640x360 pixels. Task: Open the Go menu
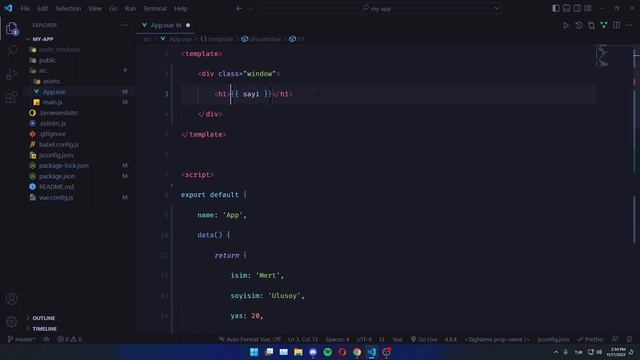click(x=113, y=8)
